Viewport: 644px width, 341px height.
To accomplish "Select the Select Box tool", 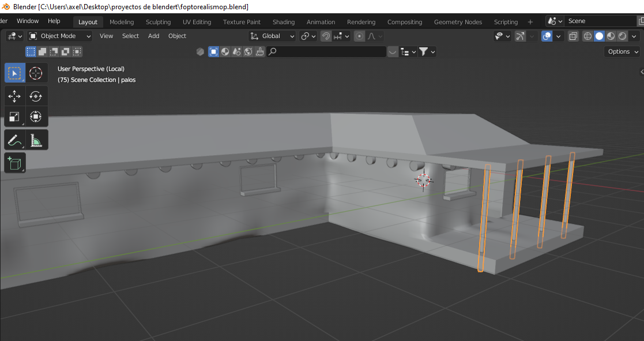I will tap(14, 73).
